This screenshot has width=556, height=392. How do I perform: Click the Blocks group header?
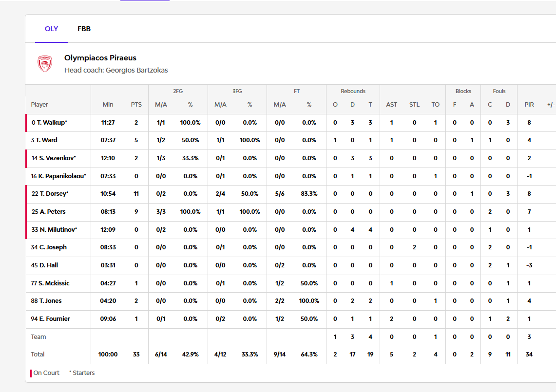(x=463, y=91)
